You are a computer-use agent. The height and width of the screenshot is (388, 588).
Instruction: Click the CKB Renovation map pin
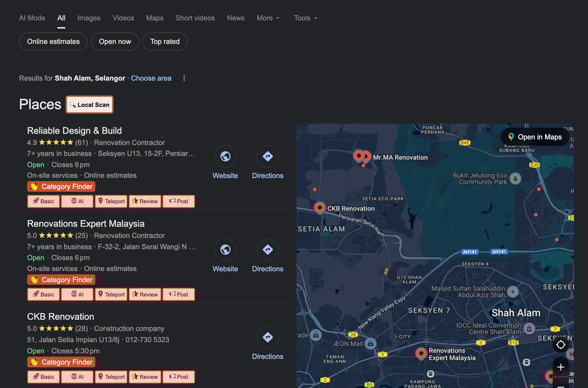click(x=319, y=207)
